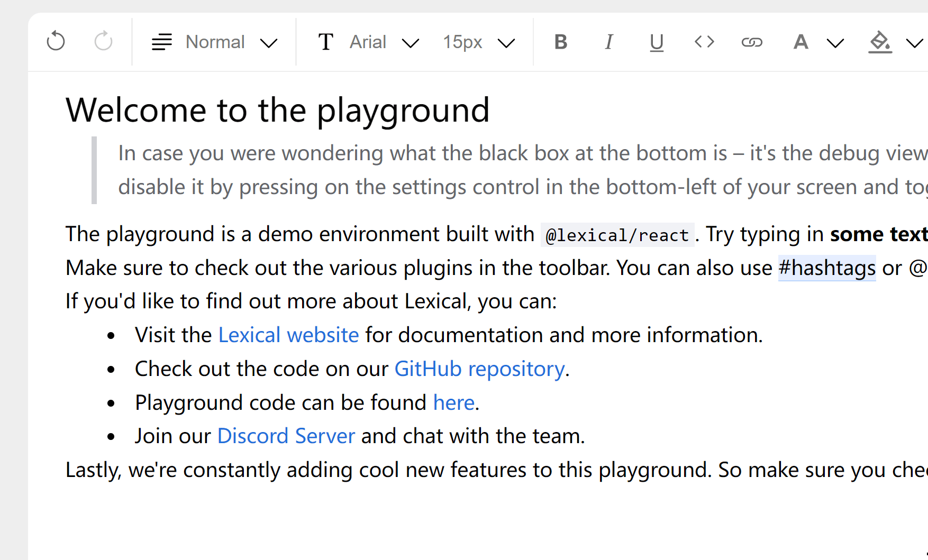The width and height of the screenshot is (928, 560).
Task: Click the #hashtags highlighted text
Action: point(826,268)
